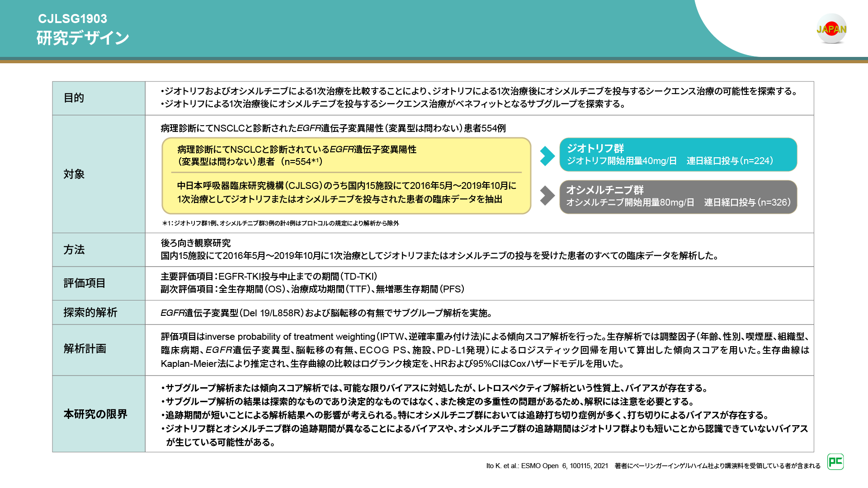Click the 後ろ向き観察研究 text
The height and width of the screenshot is (488, 868).
196,243
